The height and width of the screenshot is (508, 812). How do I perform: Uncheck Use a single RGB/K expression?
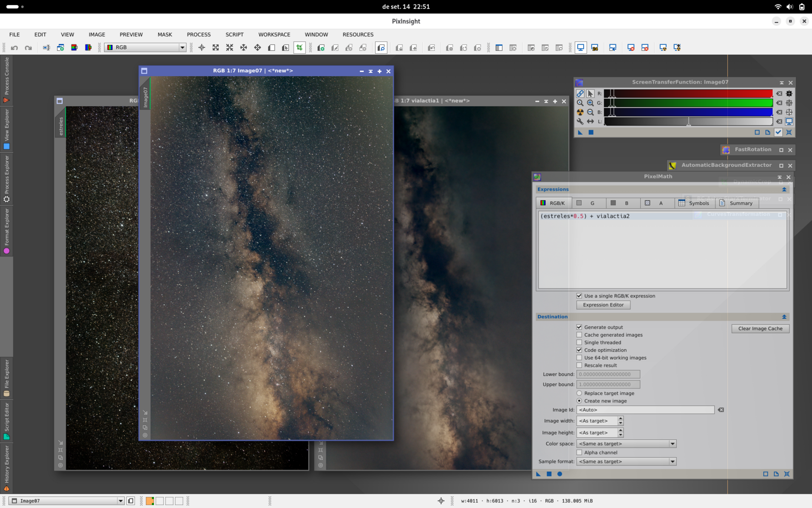pyautogui.click(x=579, y=296)
